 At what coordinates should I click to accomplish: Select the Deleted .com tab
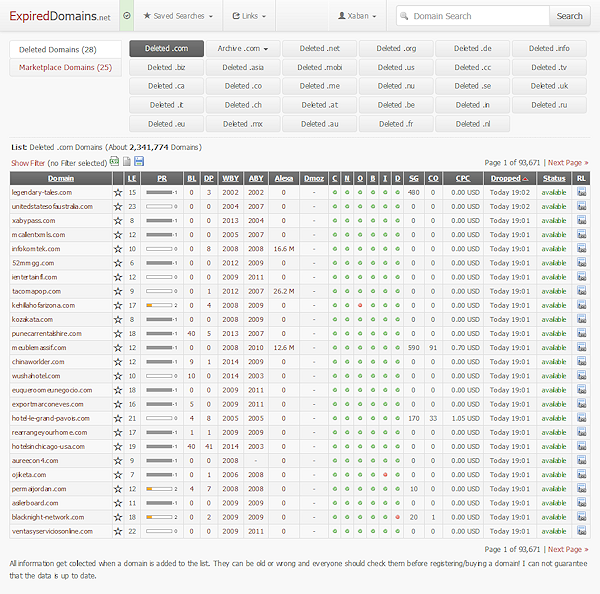tap(166, 49)
